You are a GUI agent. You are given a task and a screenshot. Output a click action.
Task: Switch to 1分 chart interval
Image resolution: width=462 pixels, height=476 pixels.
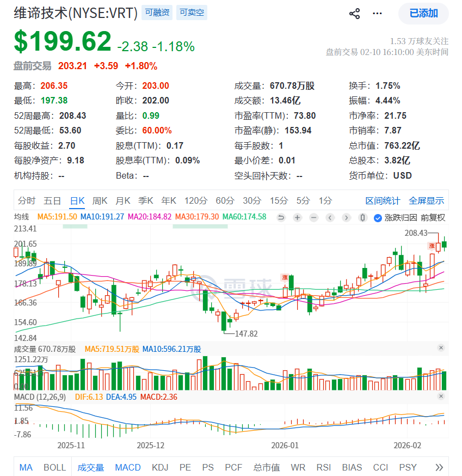(x=325, y=200)
